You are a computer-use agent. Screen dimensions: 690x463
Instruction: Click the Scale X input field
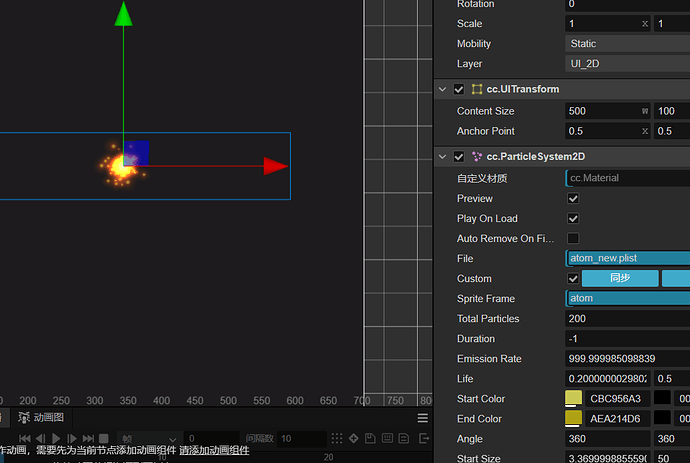point(607,24)
